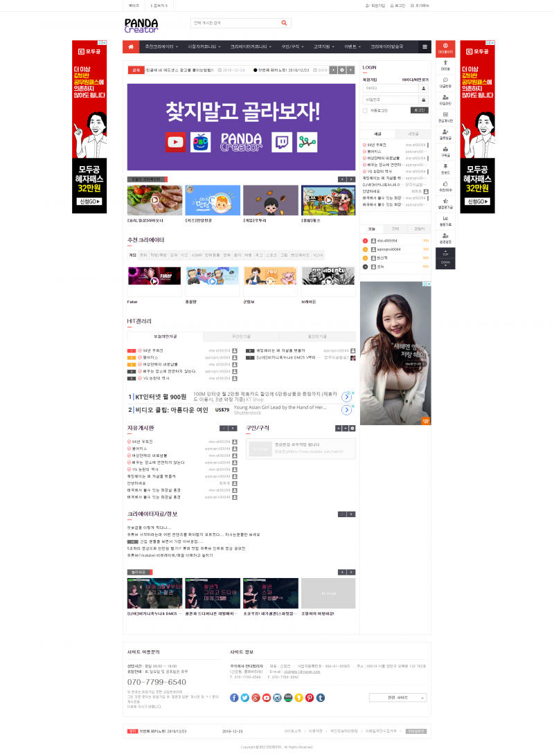The height and width of the screenshot is (756, 554).
Task: Click the TOP arrow in side toolbar
Action: click(x=445, y=253)
